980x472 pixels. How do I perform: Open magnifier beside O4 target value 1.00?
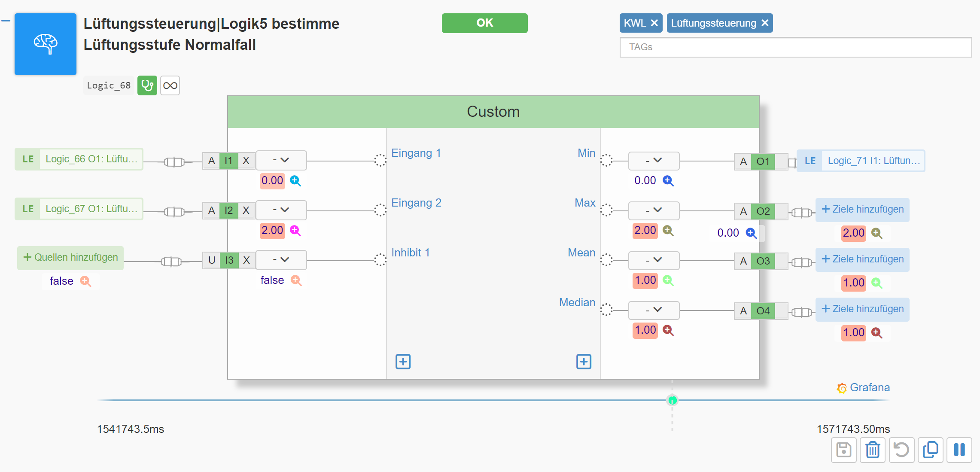click(x=877, y=333)
